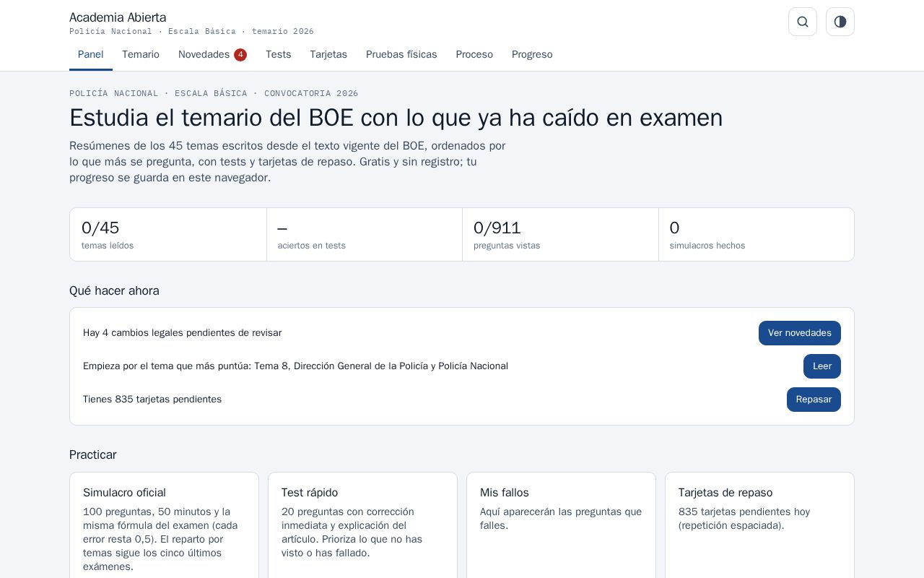Screen dimensions: 924x578
Task: Open the Temario tab
Action: tap(141, 55)
